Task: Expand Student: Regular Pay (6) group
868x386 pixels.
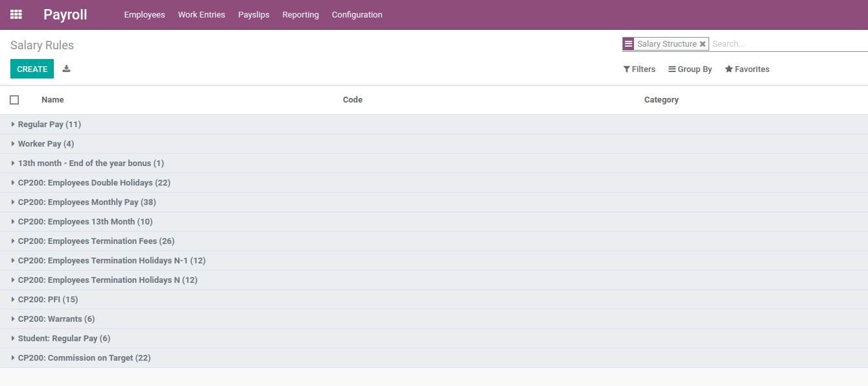Action: point(434,338)
